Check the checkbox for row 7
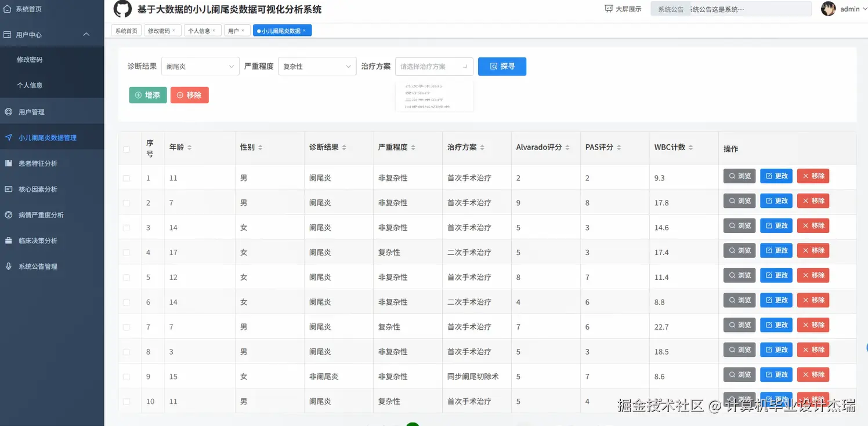The image size is (868, 426). pyautogui.click(x=126, y=327)
